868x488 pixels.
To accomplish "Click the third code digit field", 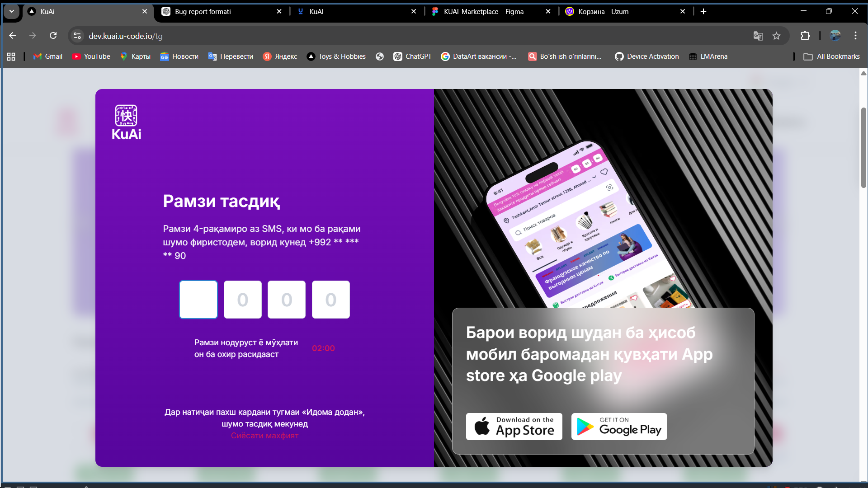I will click(287, 300).
